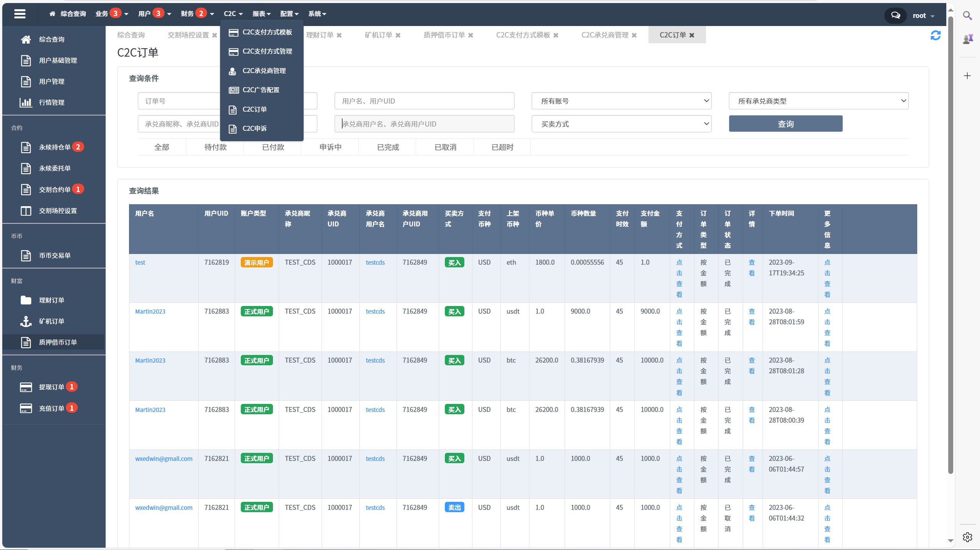The width and height of the screenshot is (980, 550).
Task: Click the 矿机订单 sidebar icon
Action: click(25, 321)
